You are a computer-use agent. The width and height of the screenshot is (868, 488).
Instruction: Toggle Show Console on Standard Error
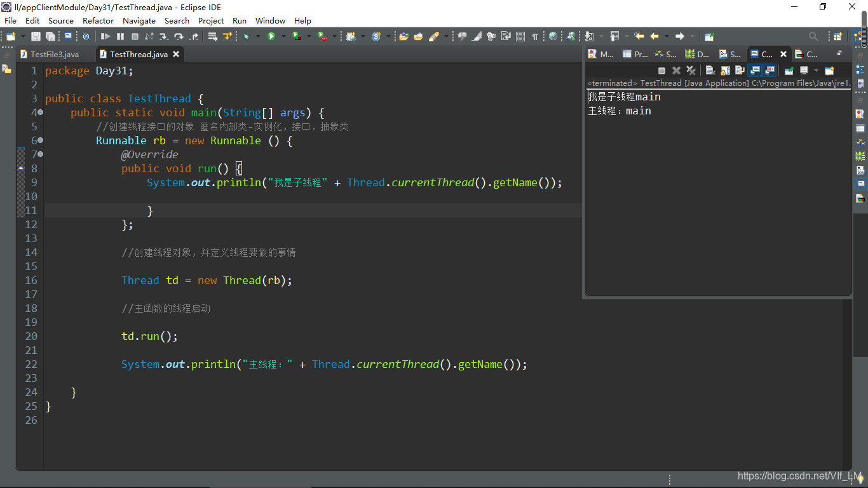769,71
